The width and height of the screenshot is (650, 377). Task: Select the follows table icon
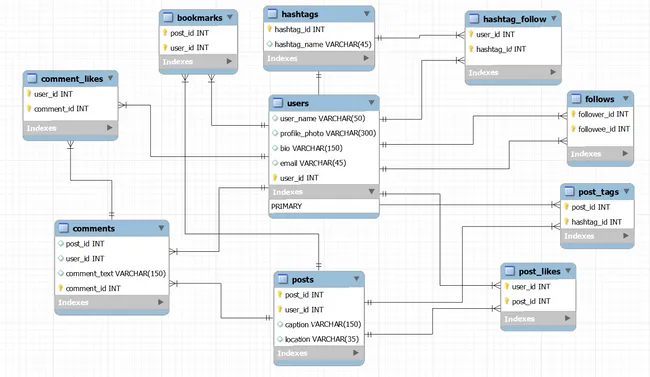click(576, 99)
